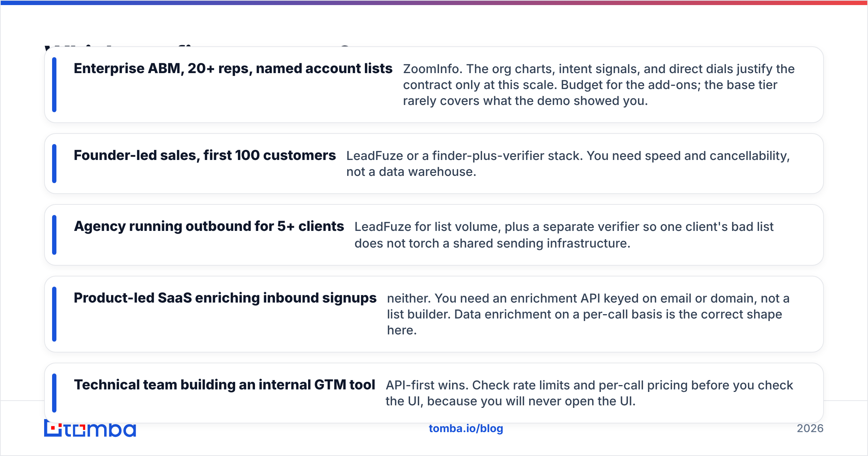The image size is (868, 456).
Task: Click the API-first wins description text
Action: (590, 393)
